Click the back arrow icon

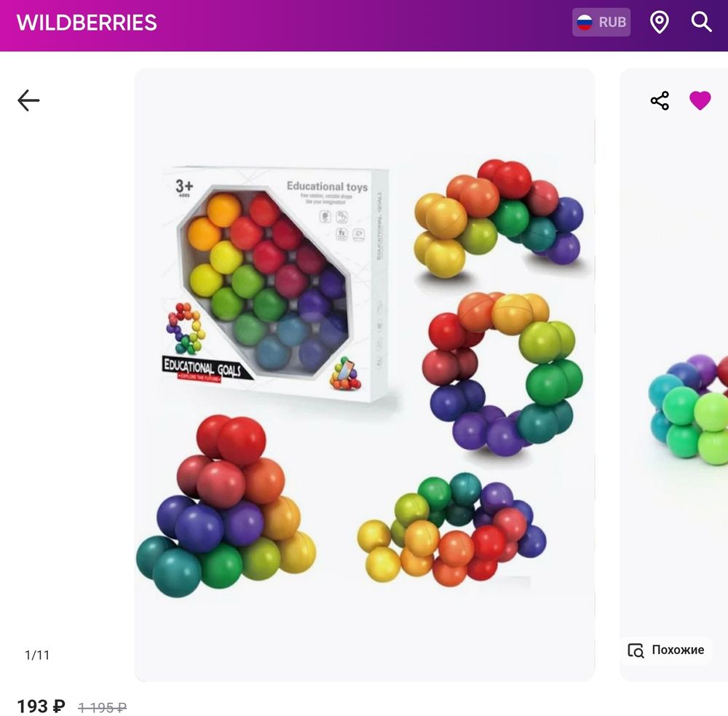(x=28, y=100)
